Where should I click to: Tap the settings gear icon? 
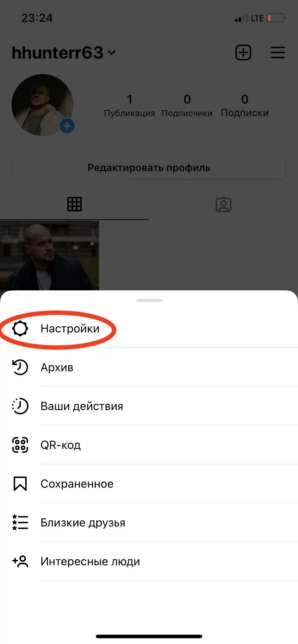pos(20,328)
